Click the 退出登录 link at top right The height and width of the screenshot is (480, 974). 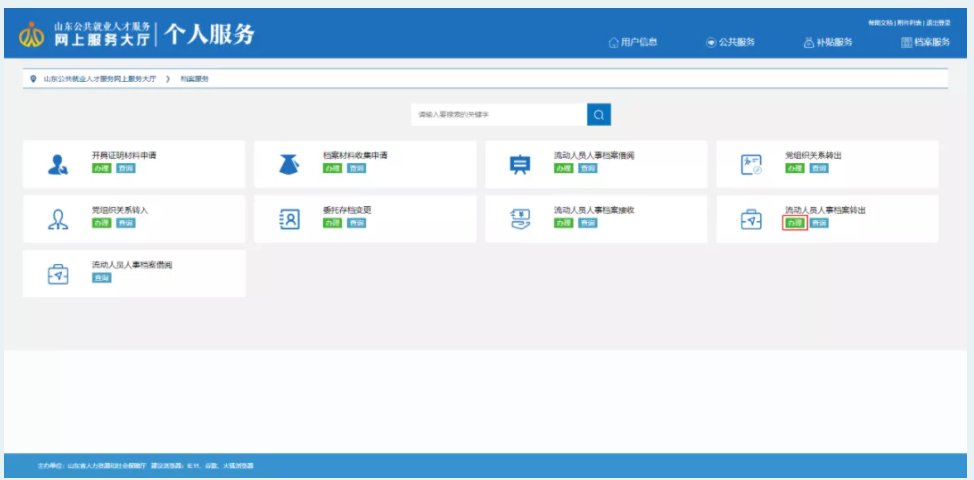click(x=939, y=21)
